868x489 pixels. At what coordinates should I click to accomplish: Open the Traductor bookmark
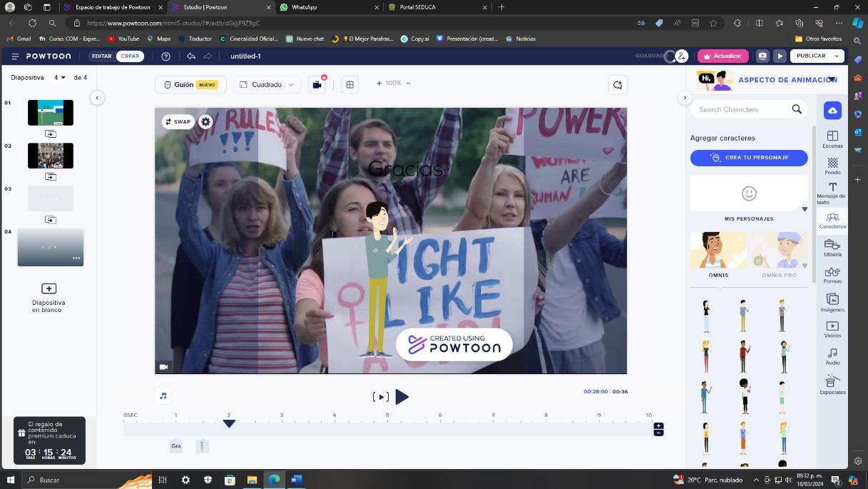tap(195, 39)
